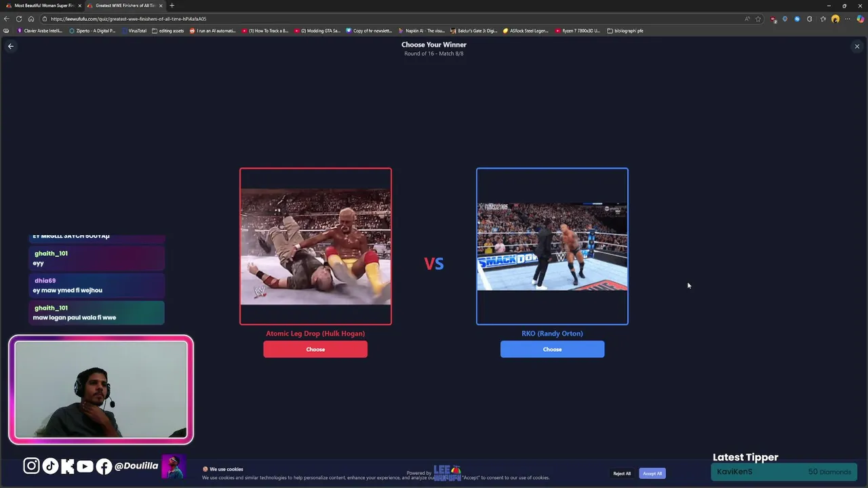Click the Kick icon in overlay
Viewport: 868px width, 488px height.
pos(67,466)
